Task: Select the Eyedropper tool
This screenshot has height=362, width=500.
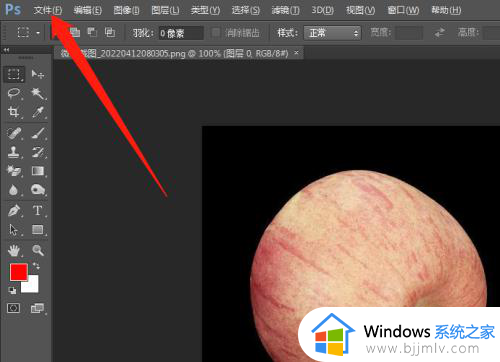Action: pyautogui.click(x=37, y=112)
